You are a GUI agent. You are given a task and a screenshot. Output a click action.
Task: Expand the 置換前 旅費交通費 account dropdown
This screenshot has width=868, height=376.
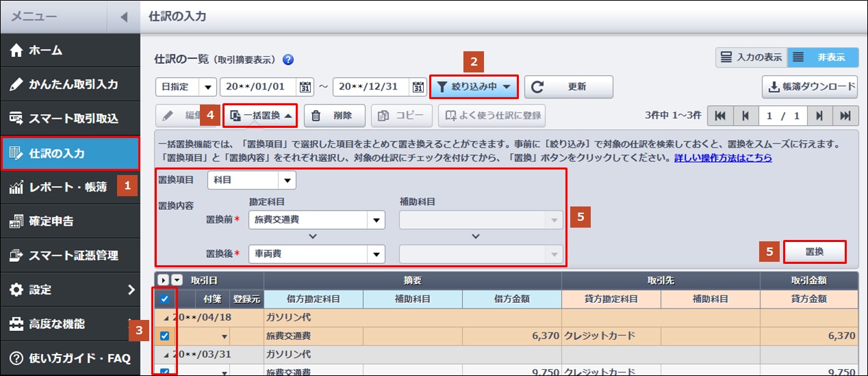coord(376,220)
